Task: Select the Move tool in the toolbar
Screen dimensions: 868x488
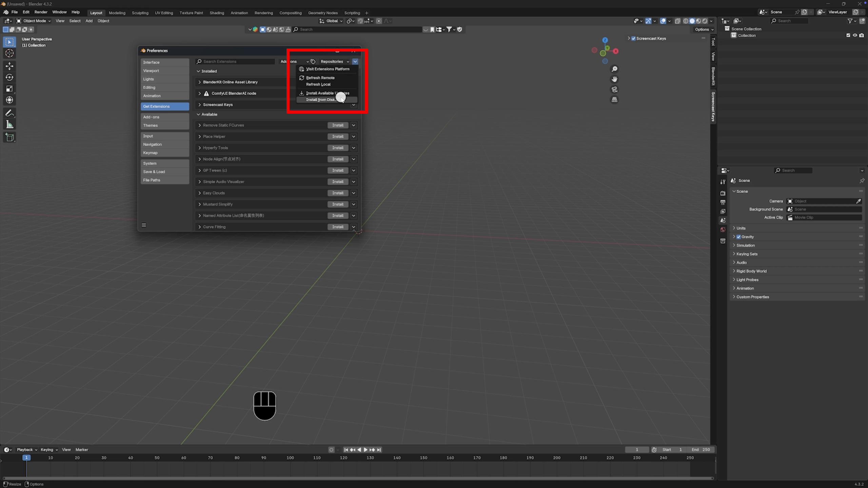Action: (9, 66)
